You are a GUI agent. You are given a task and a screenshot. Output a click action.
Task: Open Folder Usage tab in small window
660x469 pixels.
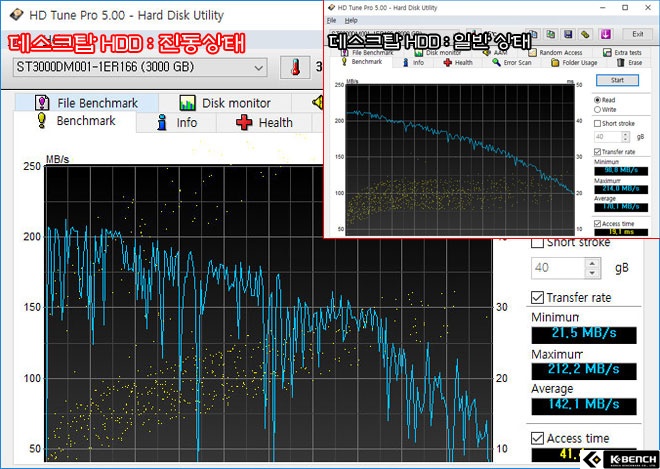click(x=574, y=63)
